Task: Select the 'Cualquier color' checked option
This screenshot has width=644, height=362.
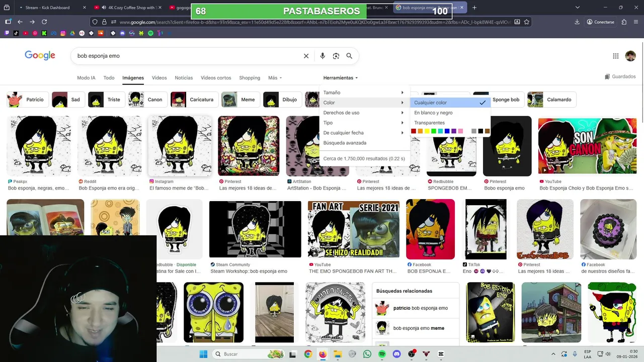Action: [x=450, y=103]
